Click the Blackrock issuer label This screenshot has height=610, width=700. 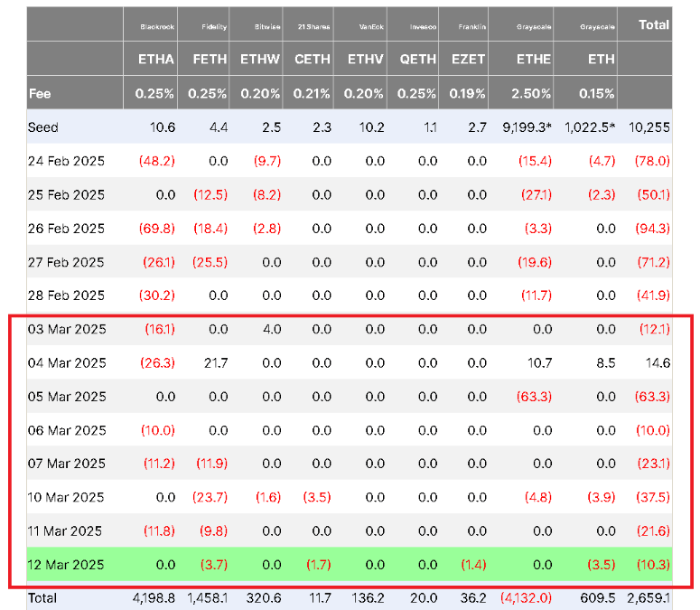157,27
